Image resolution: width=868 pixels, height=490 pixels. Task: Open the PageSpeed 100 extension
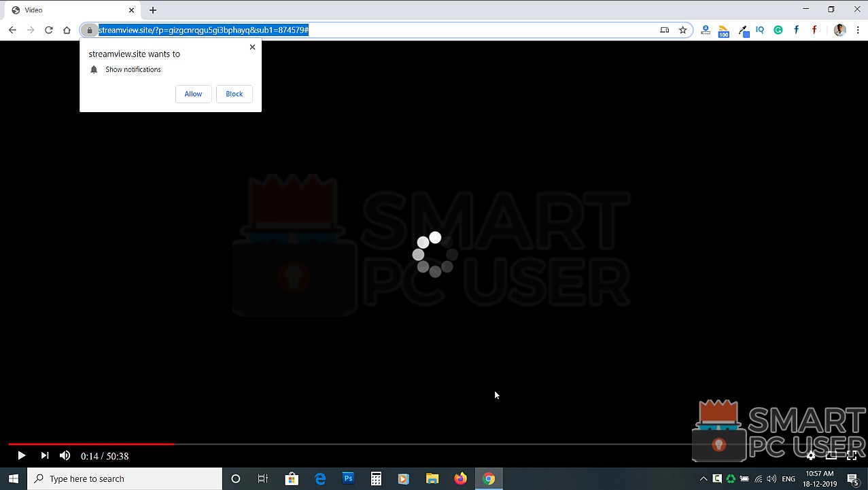[723, 30]
